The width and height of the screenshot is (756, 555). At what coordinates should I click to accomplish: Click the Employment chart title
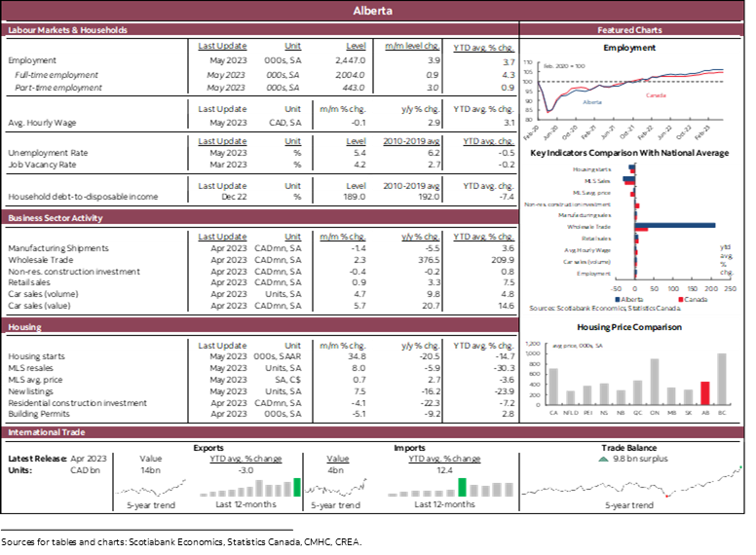pos(629,48)
